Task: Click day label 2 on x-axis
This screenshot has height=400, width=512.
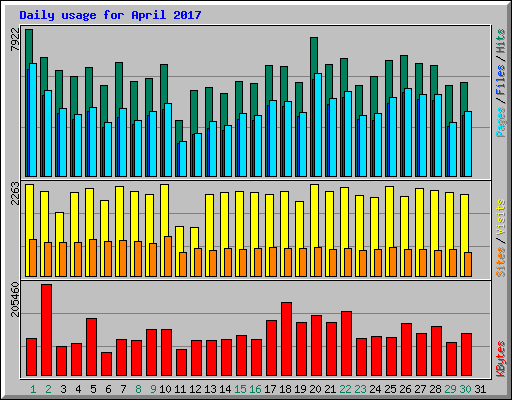Action: pyautogui.click(x=48, y=389)
